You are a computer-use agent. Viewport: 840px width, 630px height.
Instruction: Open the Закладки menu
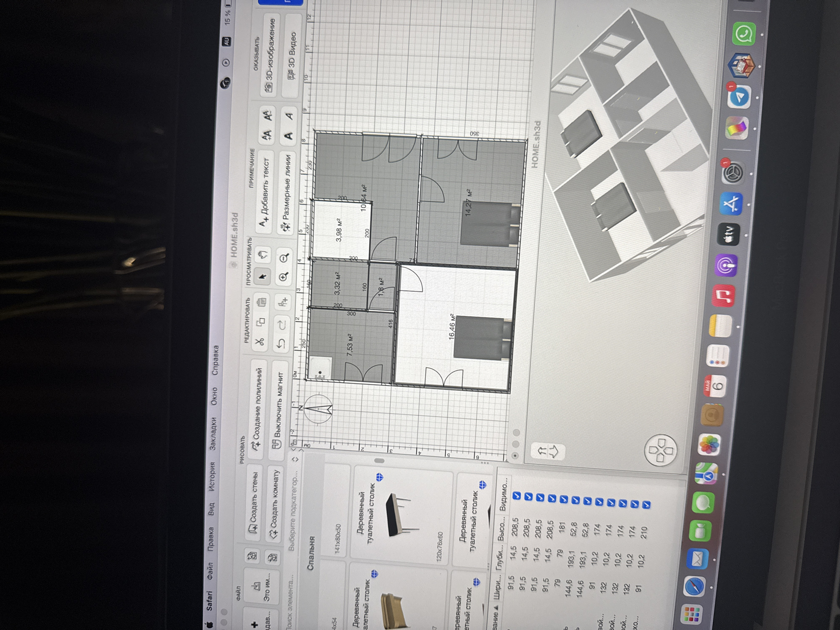point(213,434)
